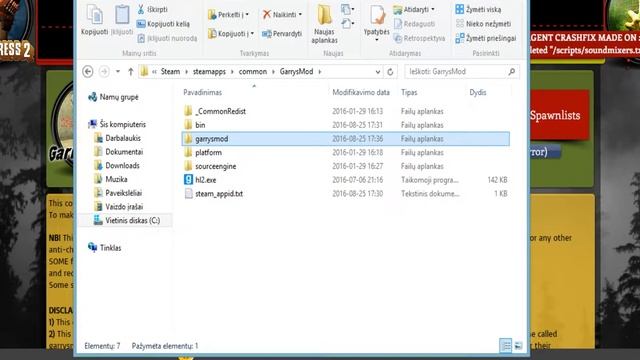Click the Spawnlists button in the background page
640x360 pixels.
tap(559, 116)
